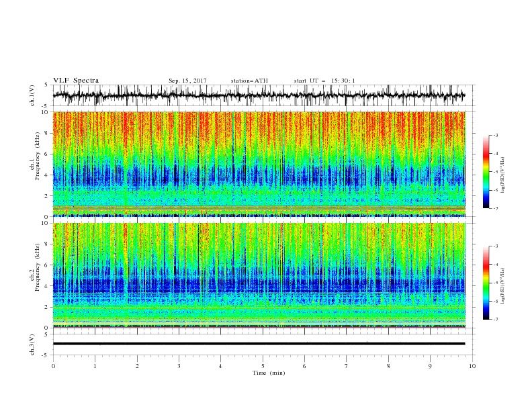
Task: Click the "0" tick on the time axis
Action: [53, 366]
